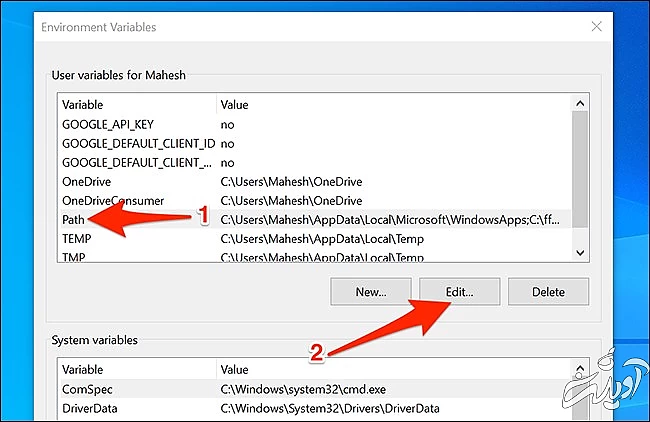Click Value column header in System variables
This screenshot has width=650, height=422.
[x=390, y=369]
